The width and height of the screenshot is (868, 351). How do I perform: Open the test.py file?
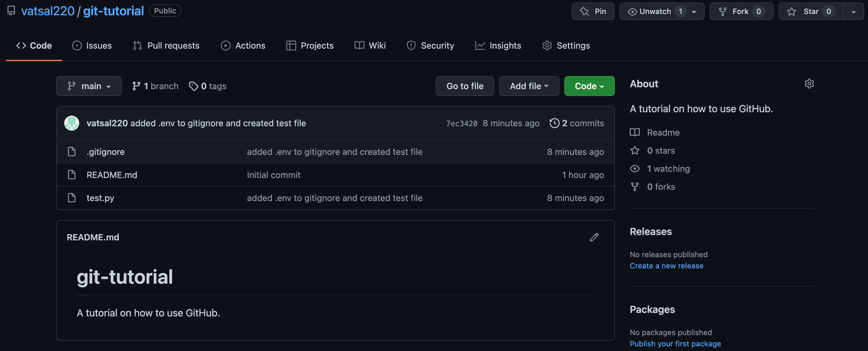click(100, 198)
